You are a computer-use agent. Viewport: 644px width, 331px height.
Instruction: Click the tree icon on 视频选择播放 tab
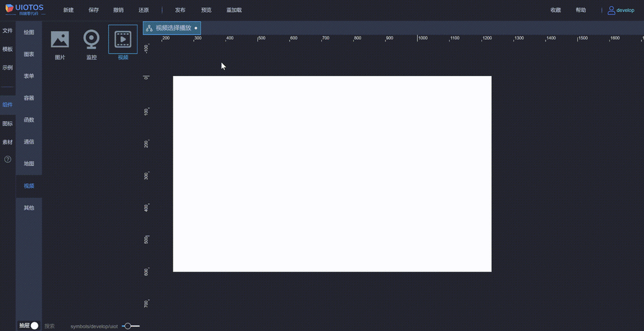[149, 28]
